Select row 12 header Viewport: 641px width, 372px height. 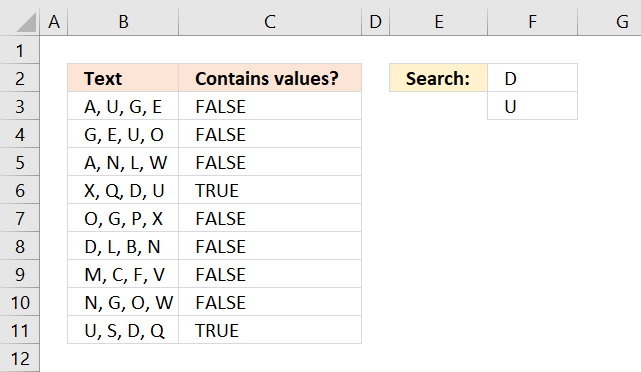coord(20,358)
